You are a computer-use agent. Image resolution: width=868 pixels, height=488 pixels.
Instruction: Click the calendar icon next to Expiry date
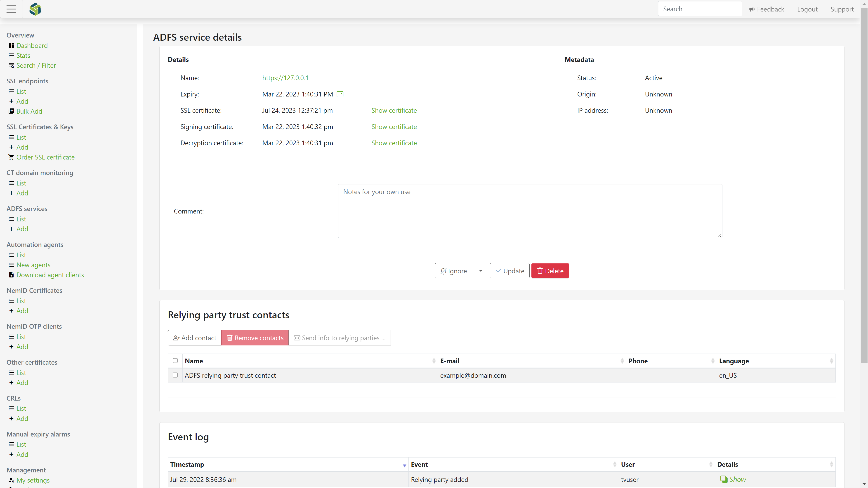340,94
